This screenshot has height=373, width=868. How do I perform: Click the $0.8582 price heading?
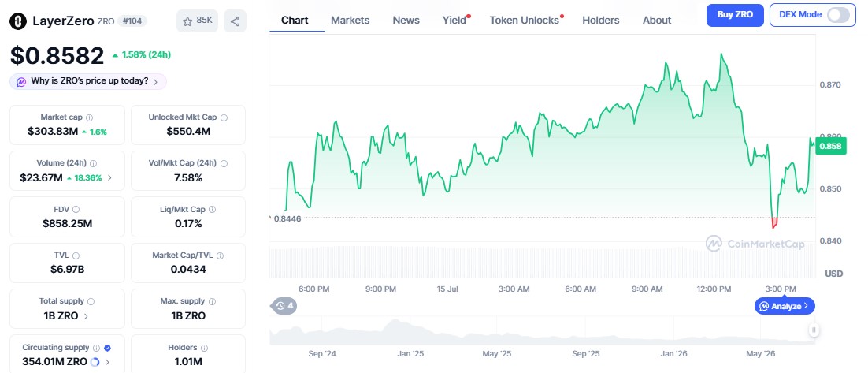tap(57, 56)
